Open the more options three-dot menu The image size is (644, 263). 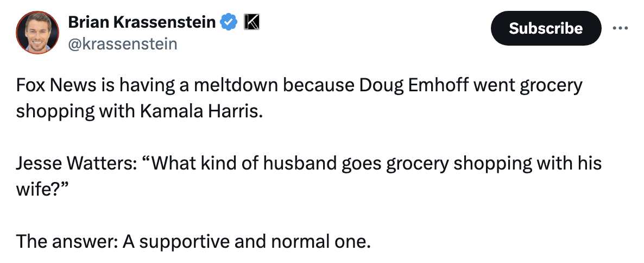(619, 28)
